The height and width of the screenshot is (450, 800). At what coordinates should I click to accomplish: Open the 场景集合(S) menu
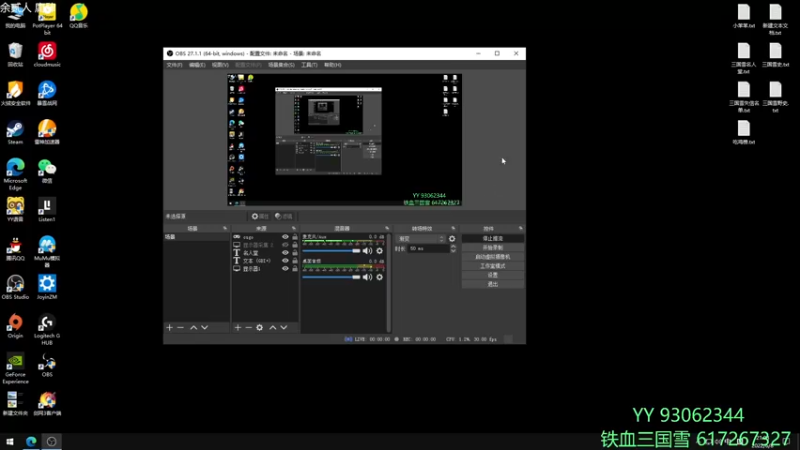click(x=281, y=65)
